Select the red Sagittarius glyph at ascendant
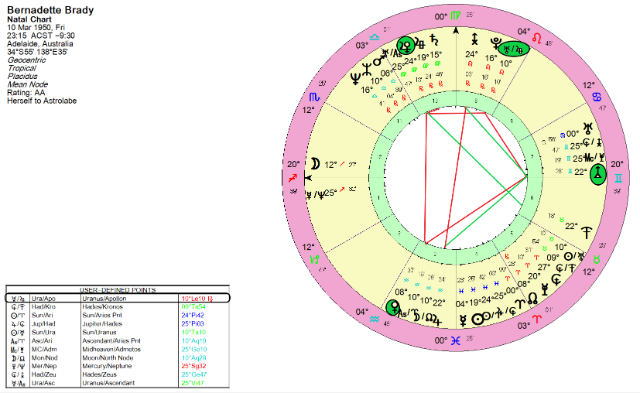The height and width of the screenshot is (393, 640). 293,178
